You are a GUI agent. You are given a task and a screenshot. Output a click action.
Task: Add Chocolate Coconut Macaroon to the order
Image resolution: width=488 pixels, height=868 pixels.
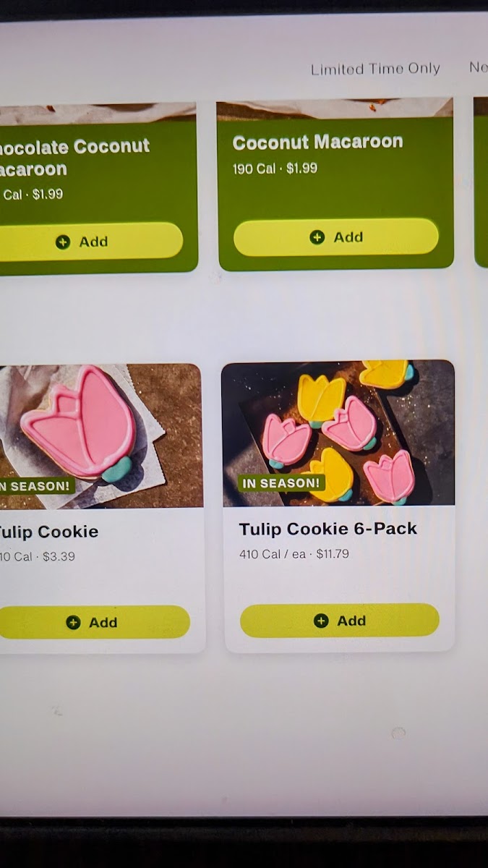coord(91,242)
